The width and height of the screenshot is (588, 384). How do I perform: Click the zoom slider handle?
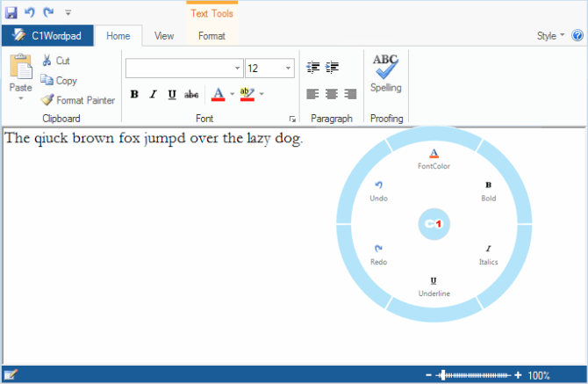coord(443,374)
